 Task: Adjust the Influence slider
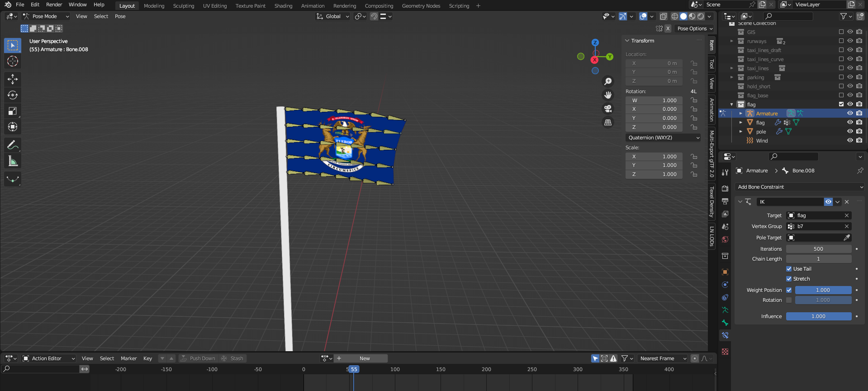click(819, 316)
